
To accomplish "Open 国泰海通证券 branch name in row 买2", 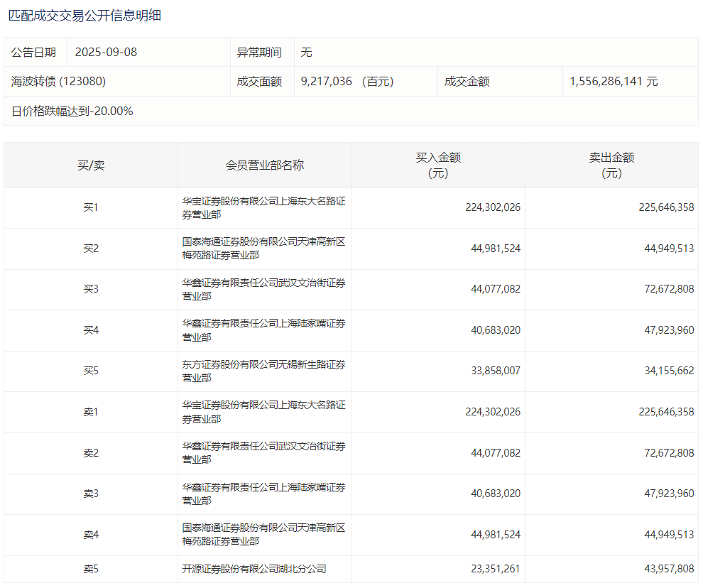I will click(263, 249).
